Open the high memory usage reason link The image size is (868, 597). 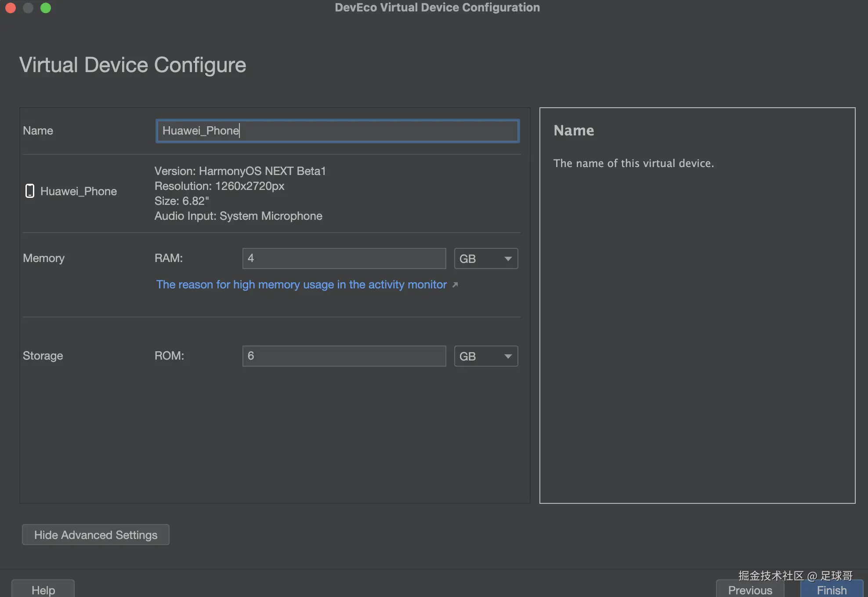pyautogui.click(x=301, y=285)
